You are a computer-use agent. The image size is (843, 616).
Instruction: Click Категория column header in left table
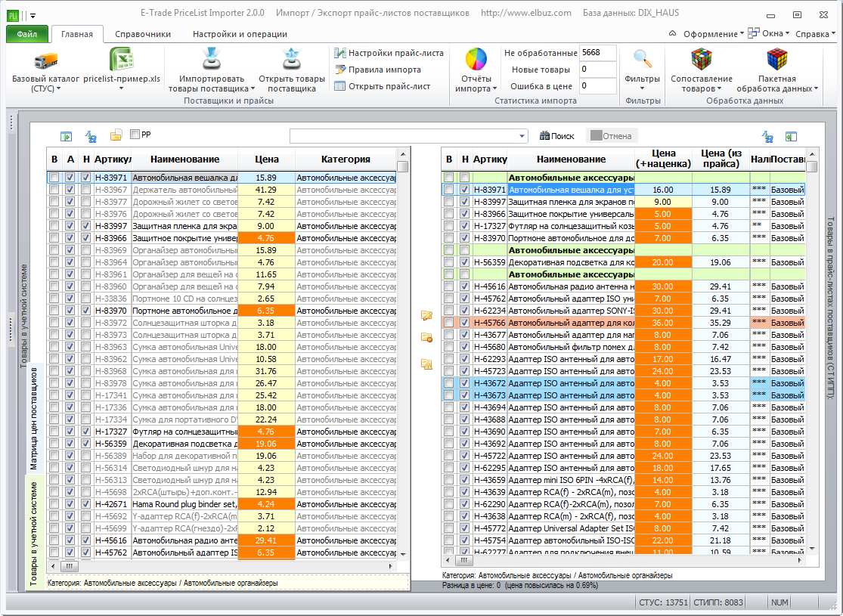(x=346, y=159)
